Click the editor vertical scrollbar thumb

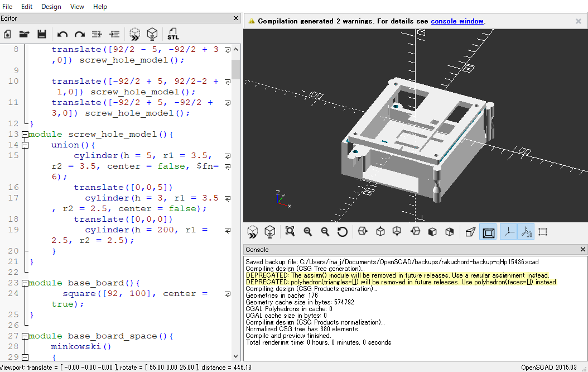(x=235, y=69)
